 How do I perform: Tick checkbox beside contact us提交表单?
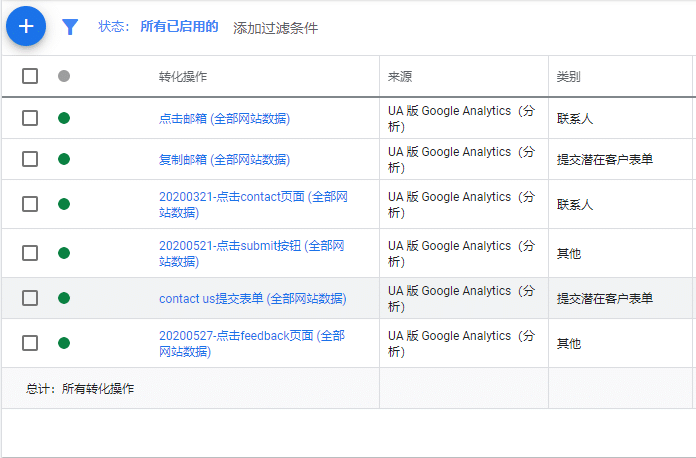tap(30, 298)
